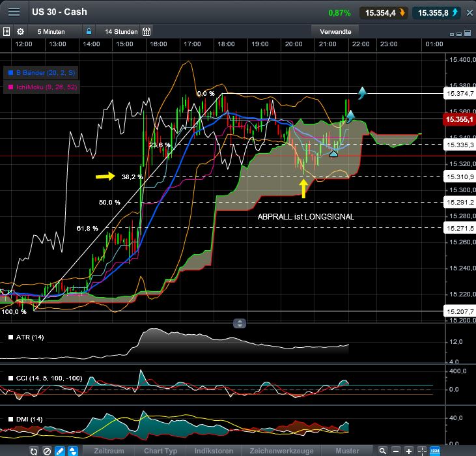The height and width of the screenshot is (456, 476).
Task: Open the Chart Typ menu
Action: (161, 451)
